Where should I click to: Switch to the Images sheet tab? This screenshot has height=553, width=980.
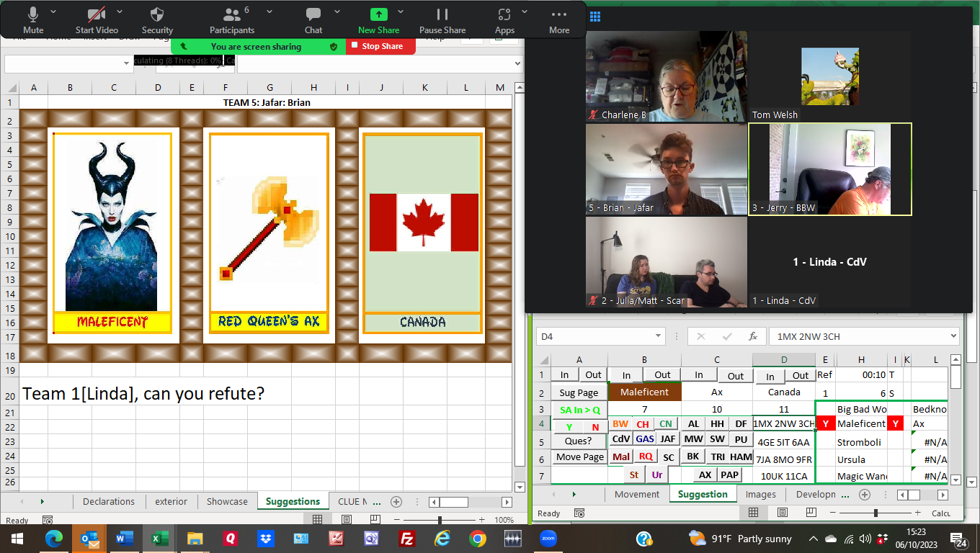[x=761, y=494]
